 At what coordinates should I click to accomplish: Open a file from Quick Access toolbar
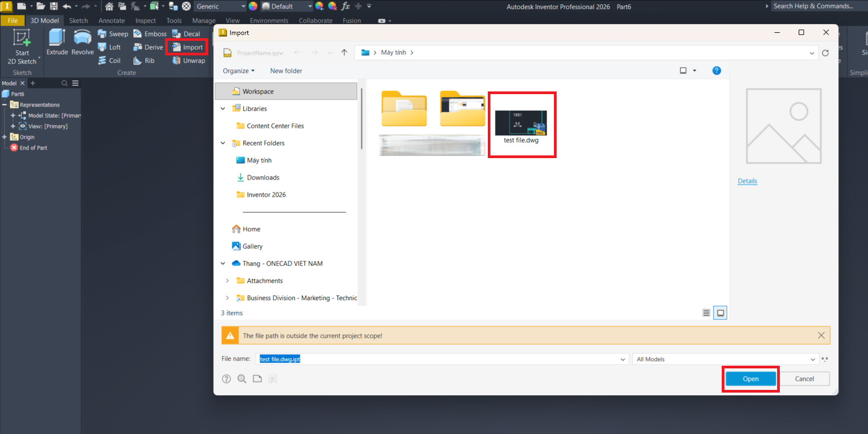(40, 6)
